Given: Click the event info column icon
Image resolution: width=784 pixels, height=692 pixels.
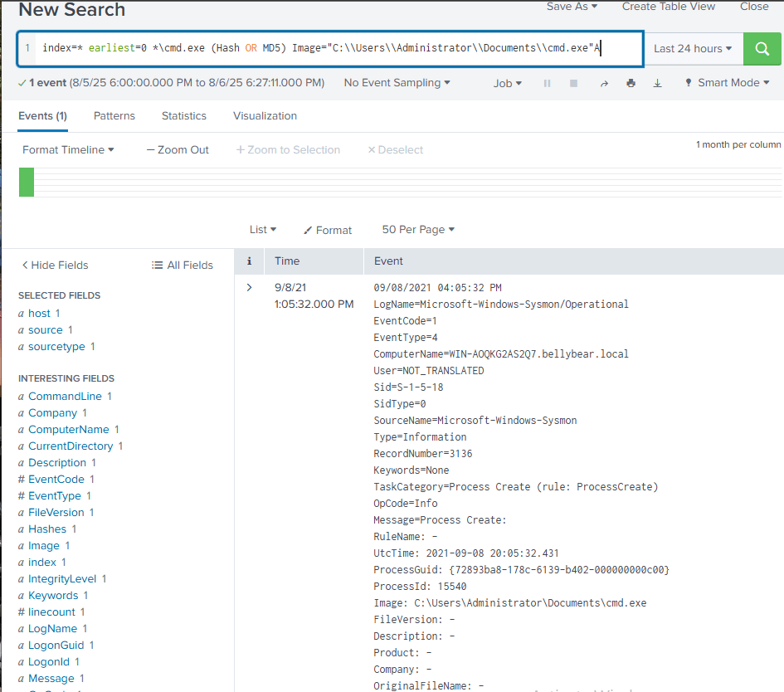Looking at the screenshot, I should pos(250,261).
